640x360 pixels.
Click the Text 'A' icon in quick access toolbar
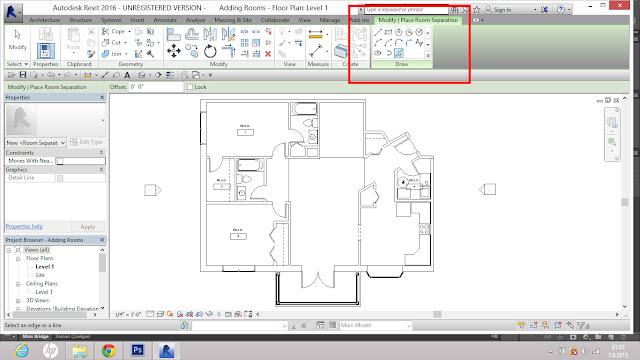(x=127, y=75)
